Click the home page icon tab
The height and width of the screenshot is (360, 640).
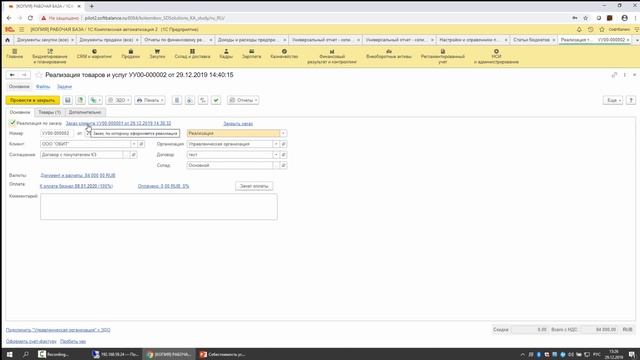click(7, 40)
